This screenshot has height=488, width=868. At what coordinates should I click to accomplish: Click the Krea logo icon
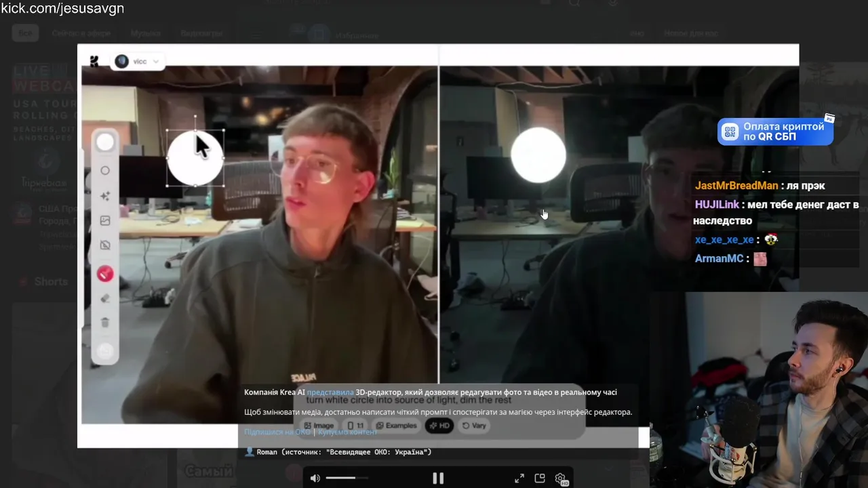(x=94, y=62)
